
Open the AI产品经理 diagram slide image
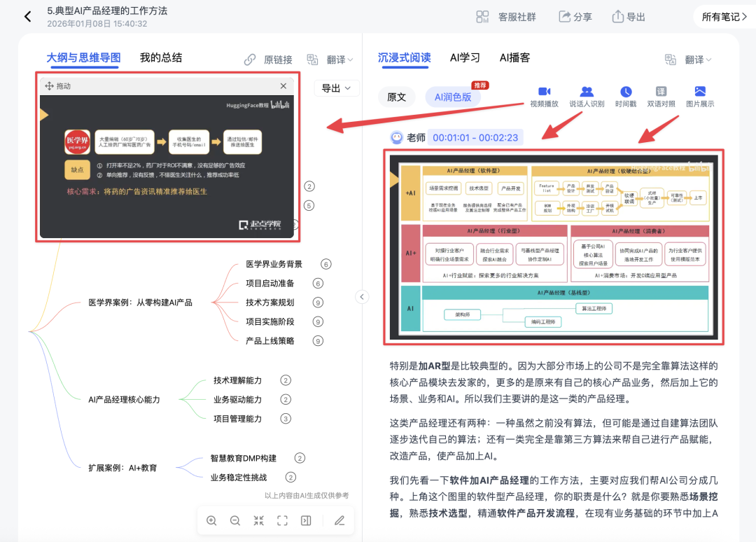554,247
